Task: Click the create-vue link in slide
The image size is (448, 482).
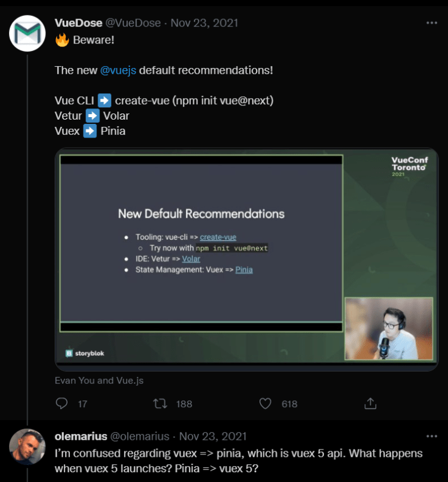Action: (x=218, y=237)
